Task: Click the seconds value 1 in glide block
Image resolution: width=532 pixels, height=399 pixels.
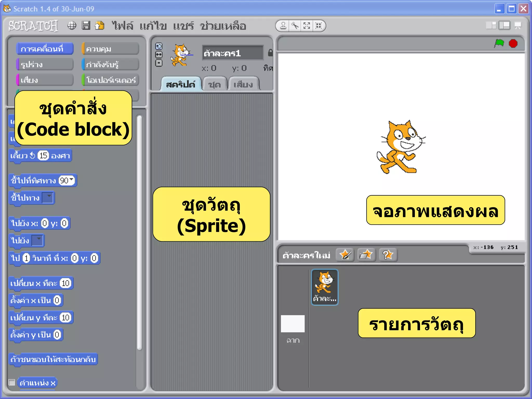Action: coord(26,258)
